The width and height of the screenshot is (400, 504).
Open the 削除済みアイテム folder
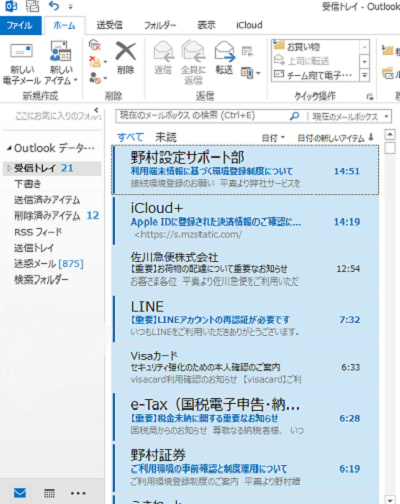pos(47,216)
